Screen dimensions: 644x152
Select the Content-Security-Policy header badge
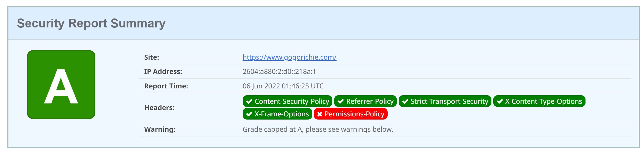point(287,101)
